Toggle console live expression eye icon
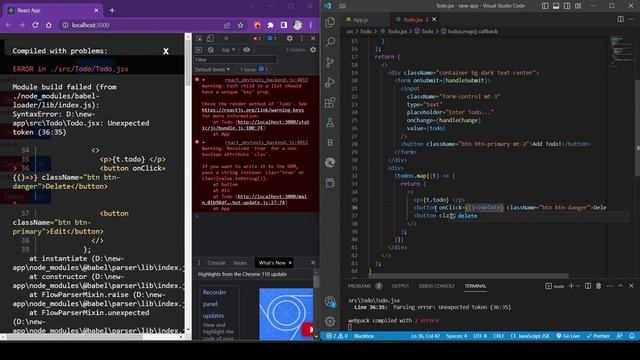Image resolution: width=640 pixels, height=360 pixels. tap(247, 50)
